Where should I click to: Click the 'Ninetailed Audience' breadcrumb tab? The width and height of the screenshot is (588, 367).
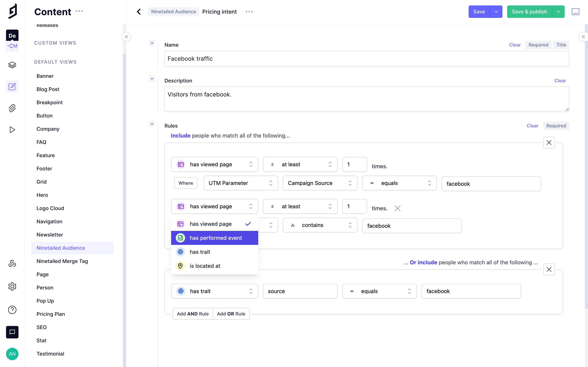click(x=173, y=11)
